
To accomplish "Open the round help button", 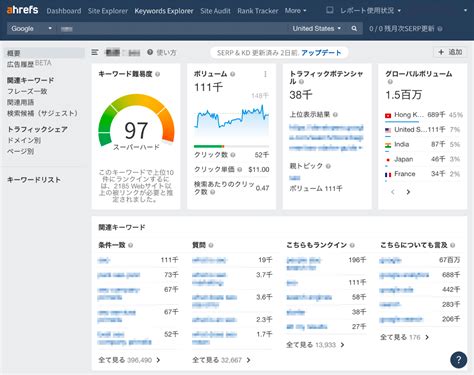I will click(458, 360).
